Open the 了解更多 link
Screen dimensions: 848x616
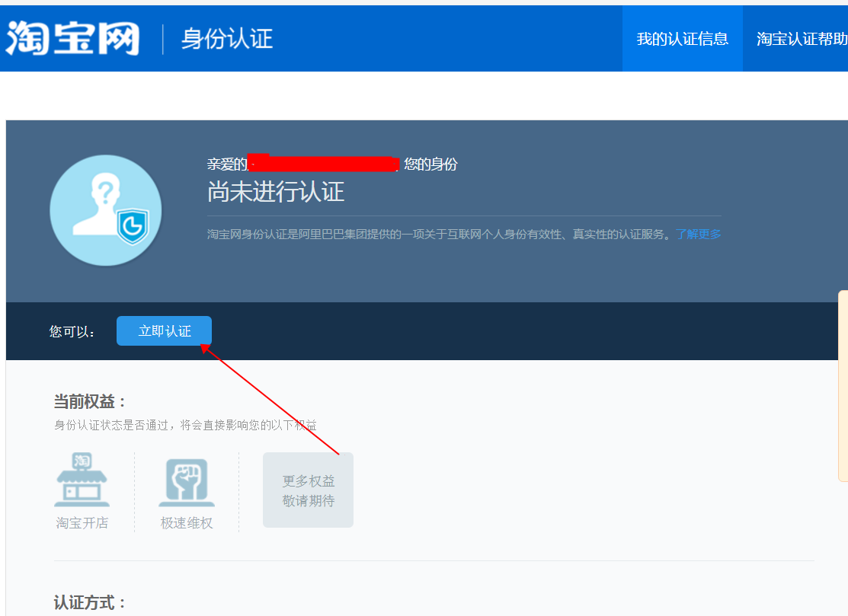click(698, 234)
